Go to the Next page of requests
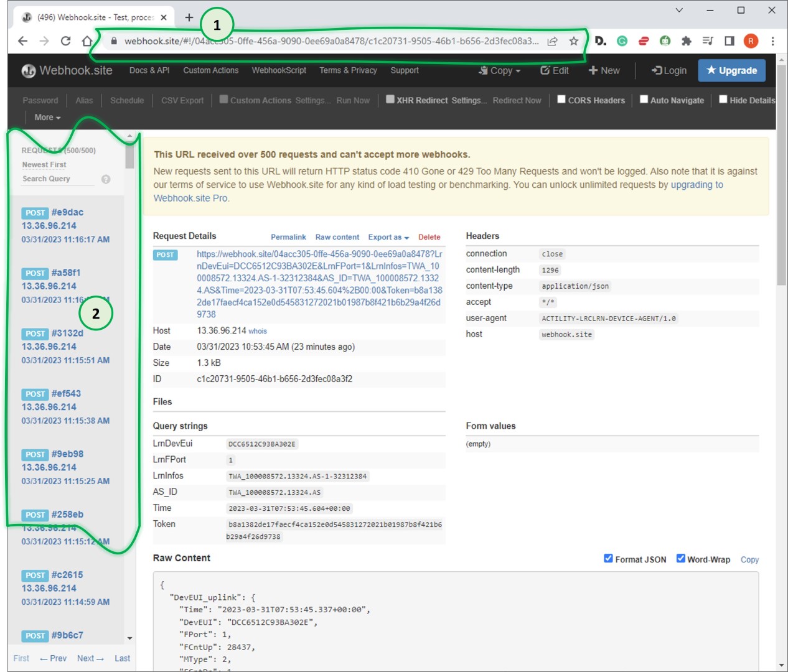Image resolution: width=788 pixels, height=672 pixels. [90, 658]
